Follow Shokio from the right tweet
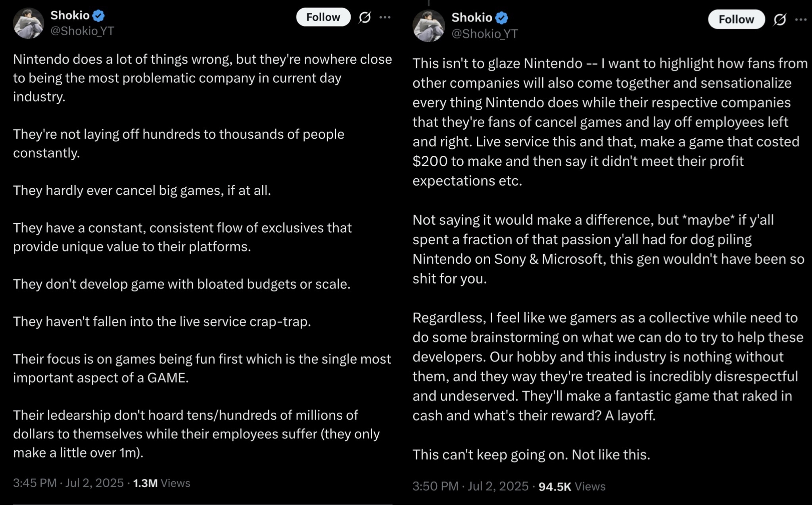The image size is (812, 505). coord(736,19)
